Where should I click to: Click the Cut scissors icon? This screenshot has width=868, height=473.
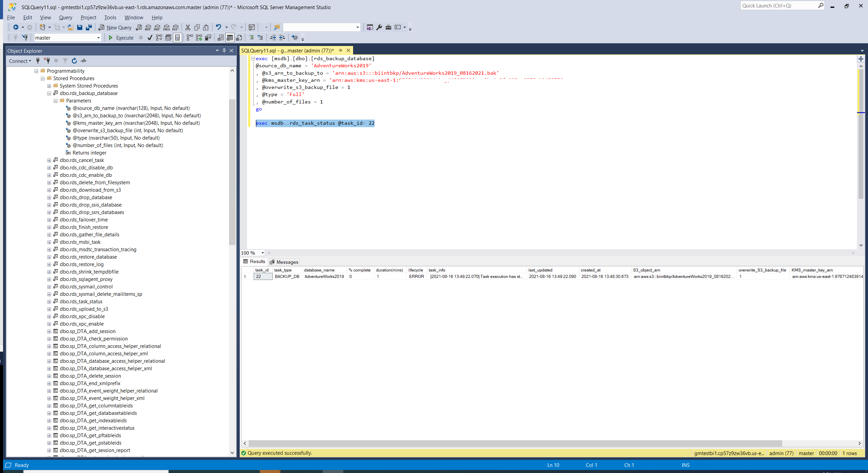point(188,27)
